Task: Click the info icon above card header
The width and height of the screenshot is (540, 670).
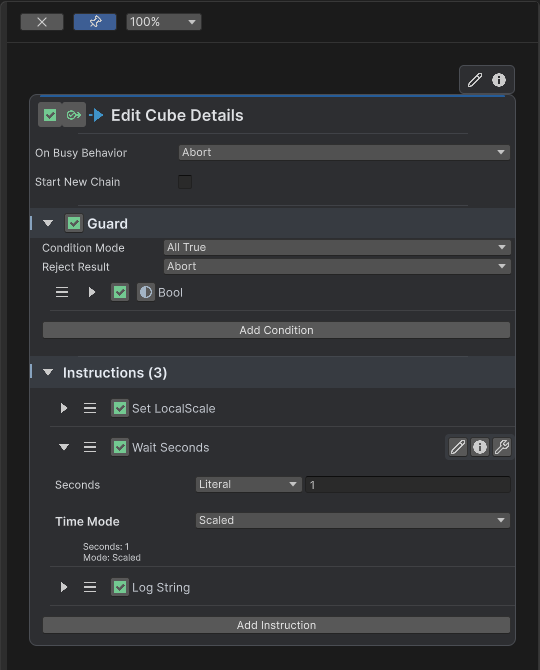Action: click(x=499, y=80)
